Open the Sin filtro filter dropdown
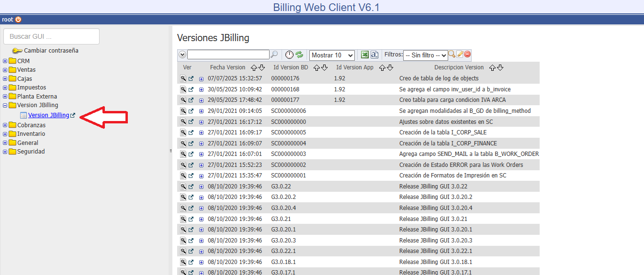Viewport: 644px width, 275px height. [x=425, y=55]
